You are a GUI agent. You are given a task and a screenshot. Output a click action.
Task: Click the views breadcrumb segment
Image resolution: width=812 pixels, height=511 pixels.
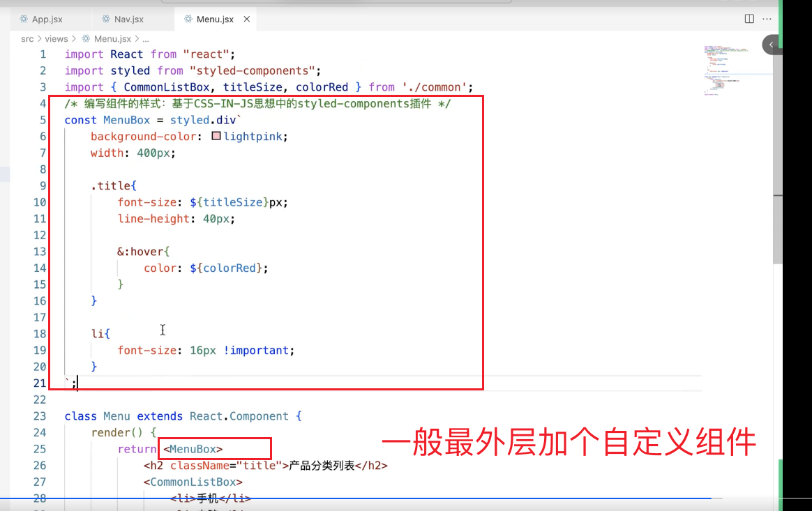pos(56,39)
